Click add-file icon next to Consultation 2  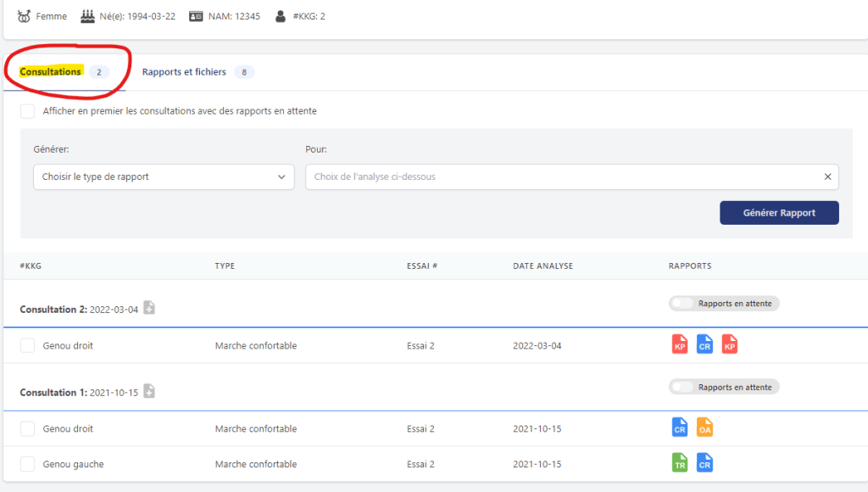coord(149,308)
